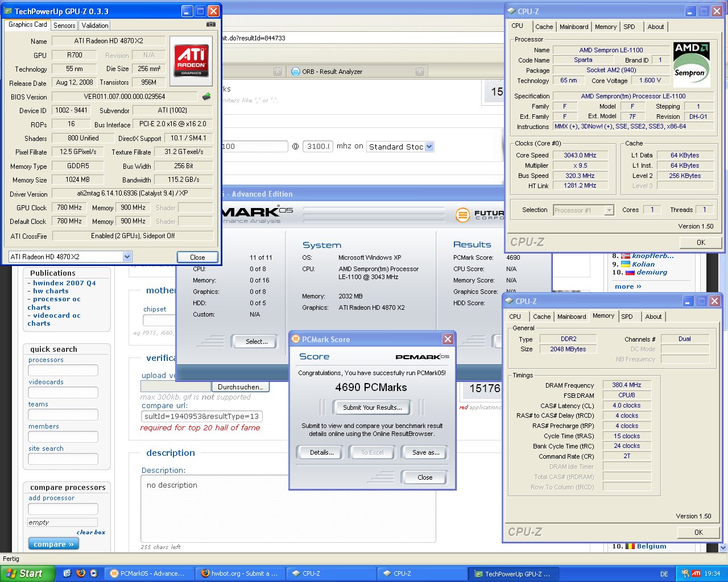The image size is (728, 582).
Task: Click the Durchsuchen browse button
Action: [x=240, y=387]
